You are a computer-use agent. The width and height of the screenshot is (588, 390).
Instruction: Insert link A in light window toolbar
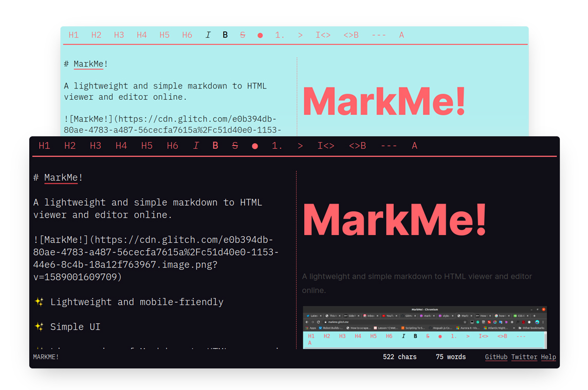point(401,35)
